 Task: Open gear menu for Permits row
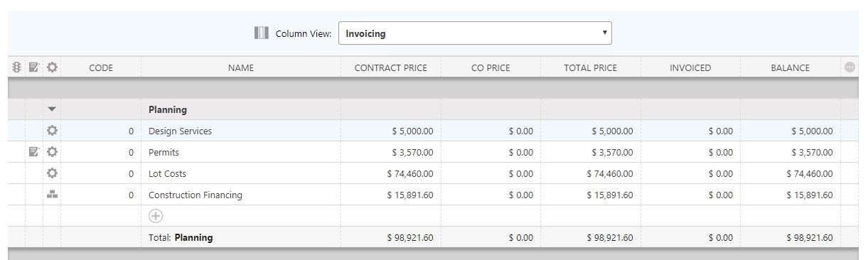pyautogui.click(x=52, y=152)
